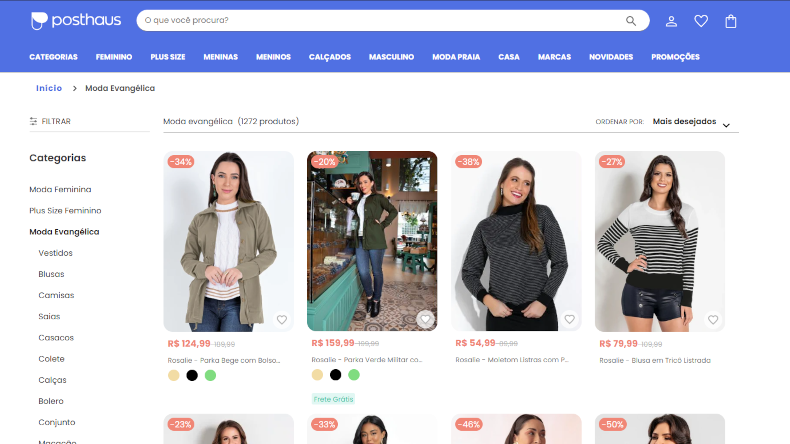The image size is (790, 444).
Task: Open the PLUS SIZE menu
Action: click(168, 57)
